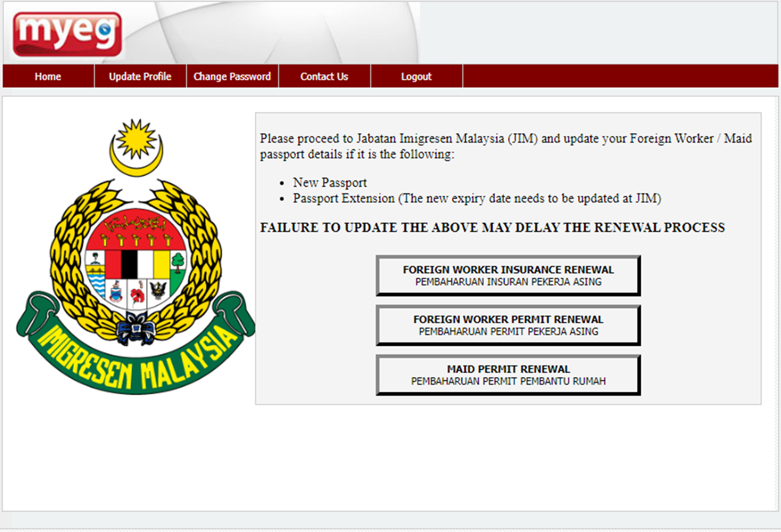Open Update Profile in the navigation bar
This screenshot has width=781, height=532.
coord(140,77)
